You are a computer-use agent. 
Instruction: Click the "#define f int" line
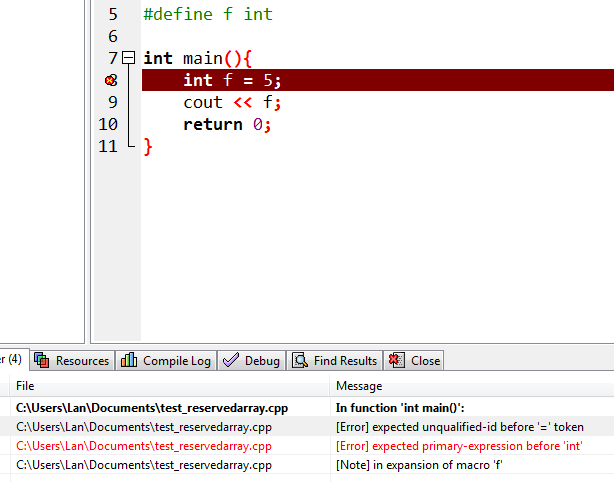208,14
